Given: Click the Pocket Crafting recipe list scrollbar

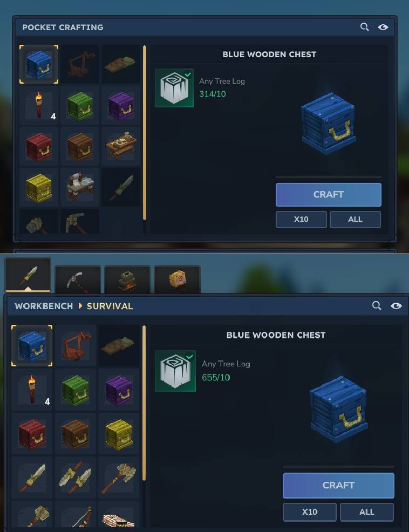Looking at the screenshot, I should [x=145, y=133].
